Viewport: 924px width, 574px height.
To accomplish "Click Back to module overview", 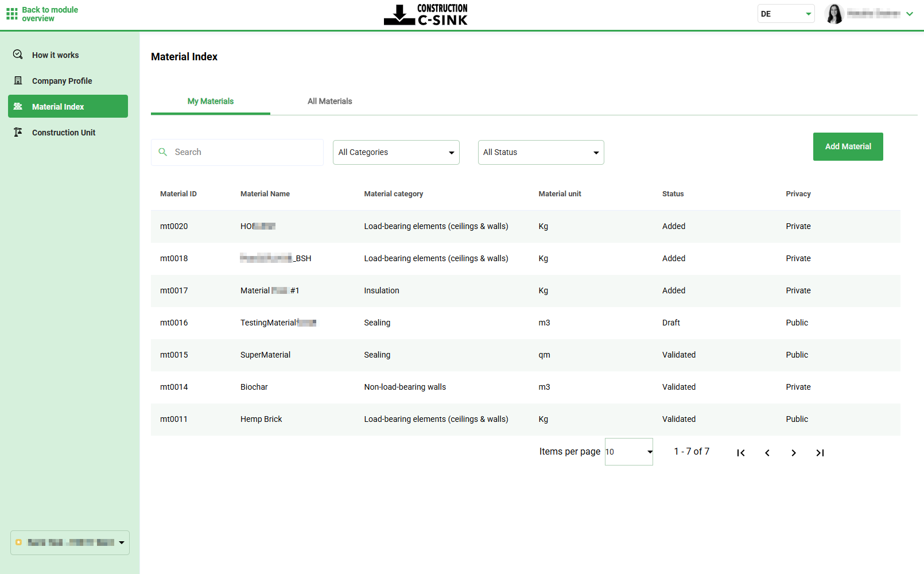I will coord(49,13).
